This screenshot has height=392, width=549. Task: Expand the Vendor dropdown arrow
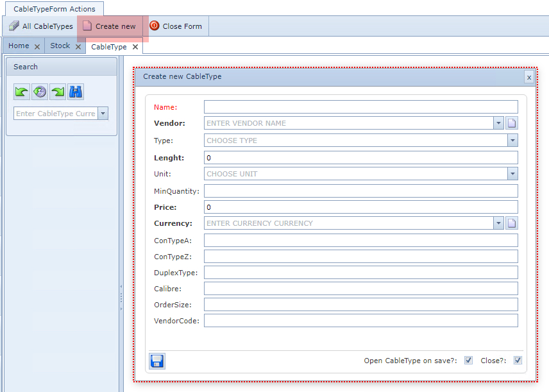[498, 123]
